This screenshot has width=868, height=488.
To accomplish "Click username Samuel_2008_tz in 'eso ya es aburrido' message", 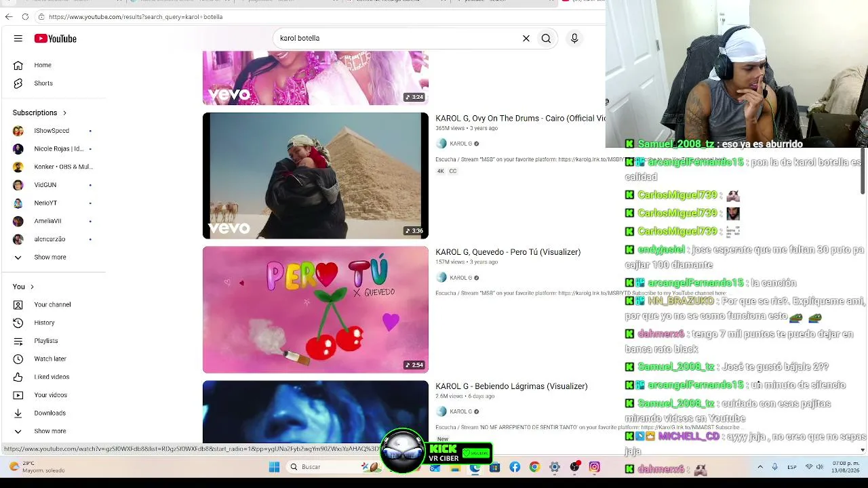I will pyautogui.click(x=676, y=144).
